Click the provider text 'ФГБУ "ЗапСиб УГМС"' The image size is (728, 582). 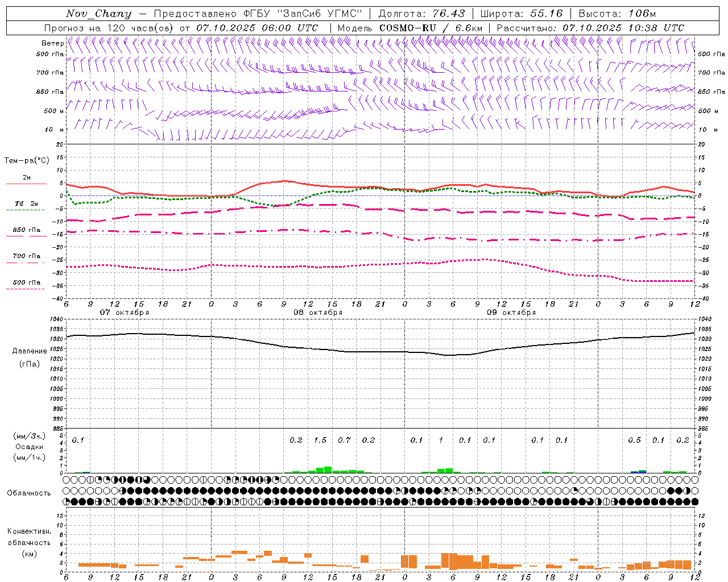click(303, 14)
